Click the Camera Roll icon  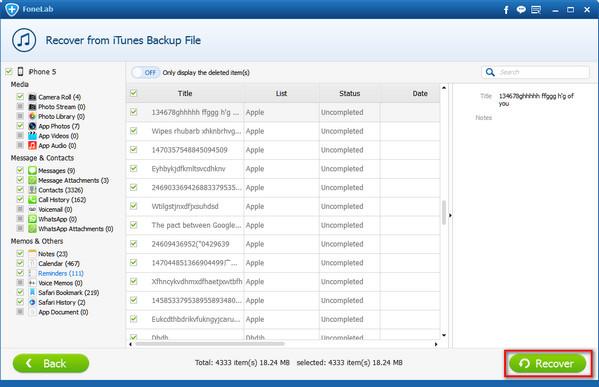(32, 97)
